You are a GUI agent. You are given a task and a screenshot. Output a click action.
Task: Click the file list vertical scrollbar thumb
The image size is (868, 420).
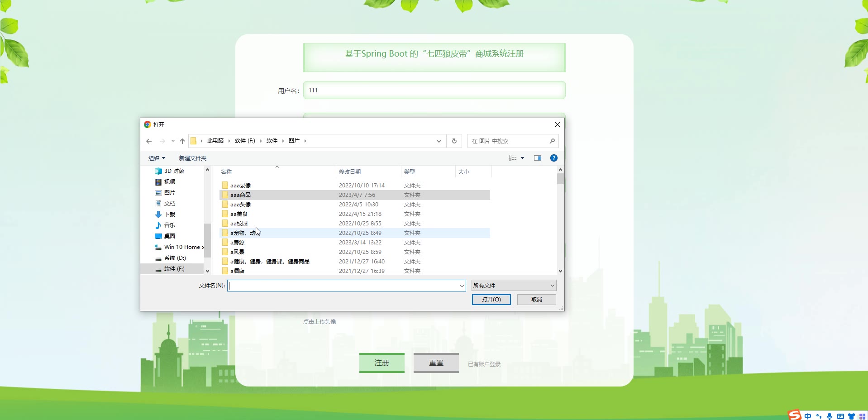click(x=560, y=179)
